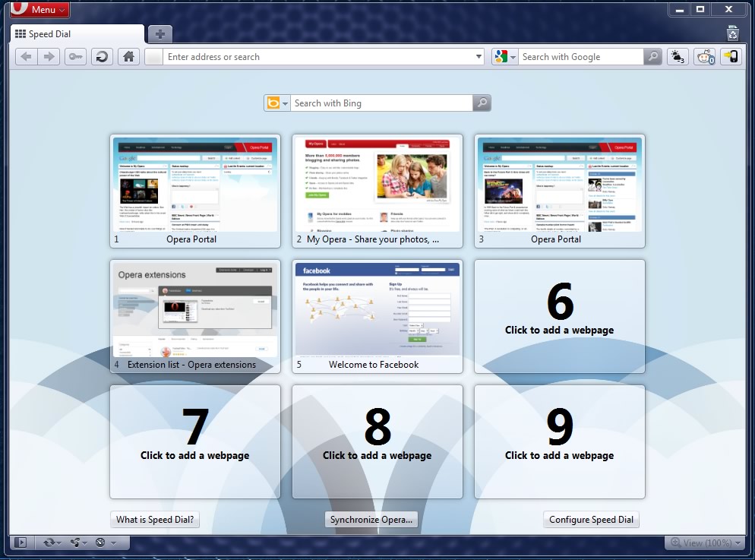
Task: Expand the Opera Unite dropdown arrow
Action: (85, 543)
